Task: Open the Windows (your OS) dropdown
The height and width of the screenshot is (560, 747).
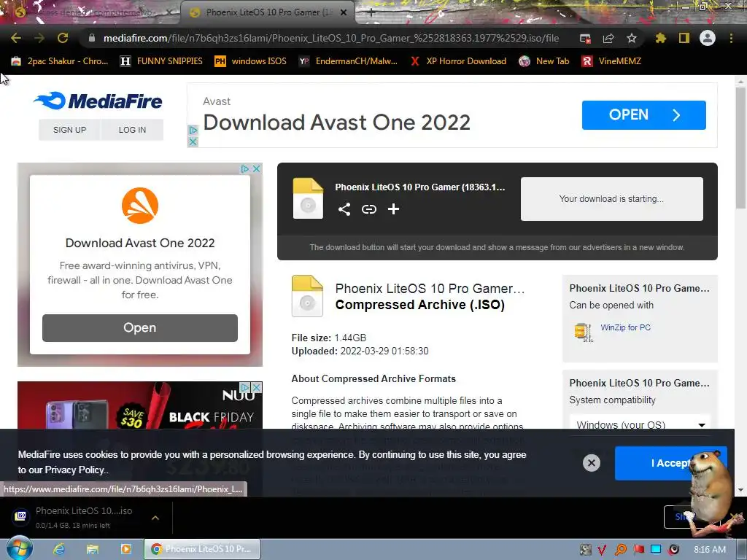Action: tap(640, 424)
